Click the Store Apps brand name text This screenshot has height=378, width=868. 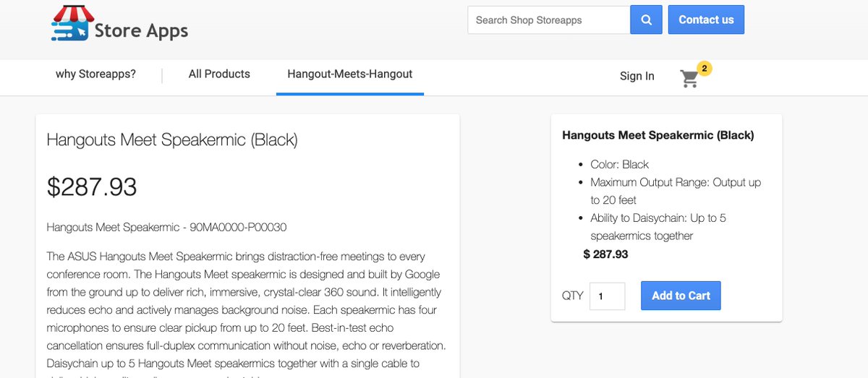[141, 31]
